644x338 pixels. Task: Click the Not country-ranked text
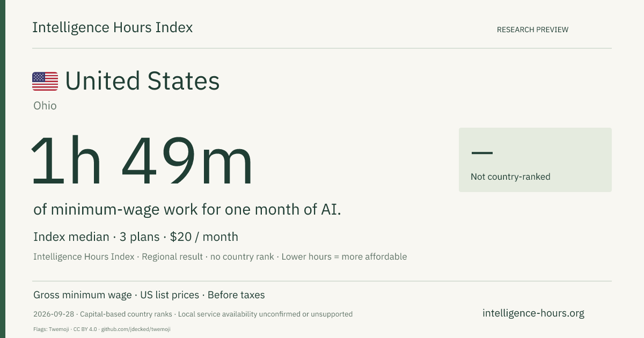(x=510, y=177)
